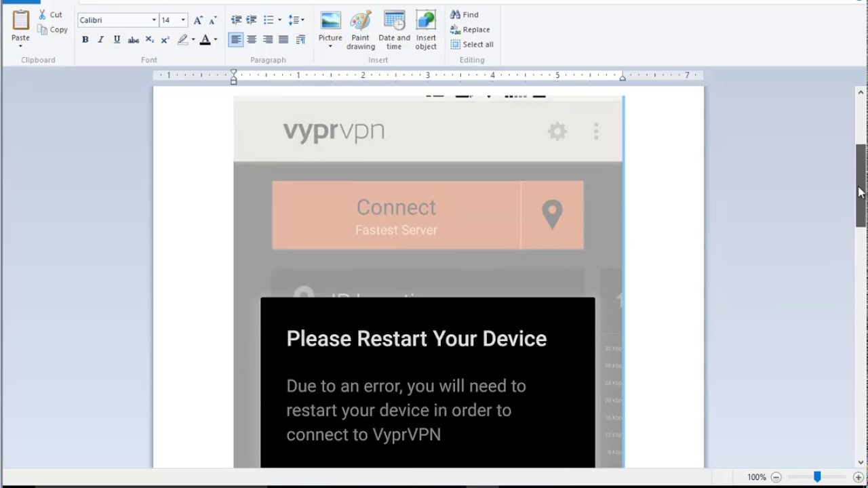
Task: Align text left
Action: (x=235, y=40)
